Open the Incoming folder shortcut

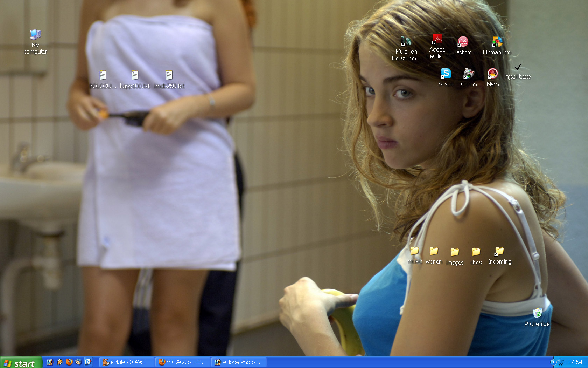click(499, 251)
